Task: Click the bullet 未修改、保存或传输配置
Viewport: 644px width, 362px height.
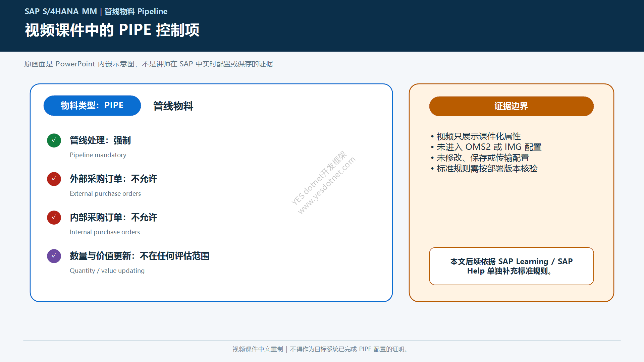Action: click(480, 158)
